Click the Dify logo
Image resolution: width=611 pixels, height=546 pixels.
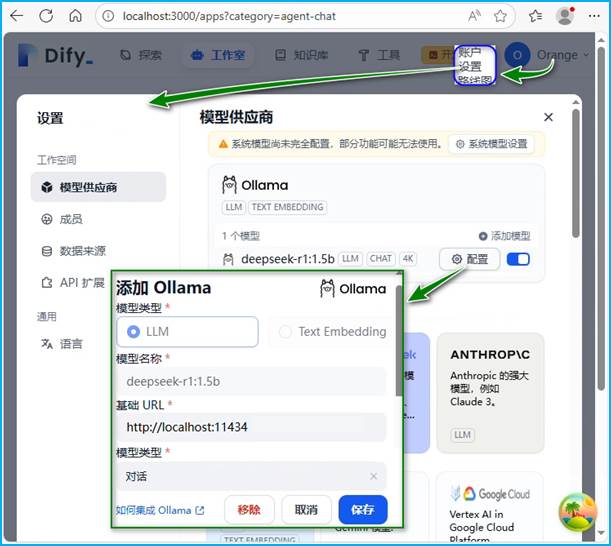(56, 56)
